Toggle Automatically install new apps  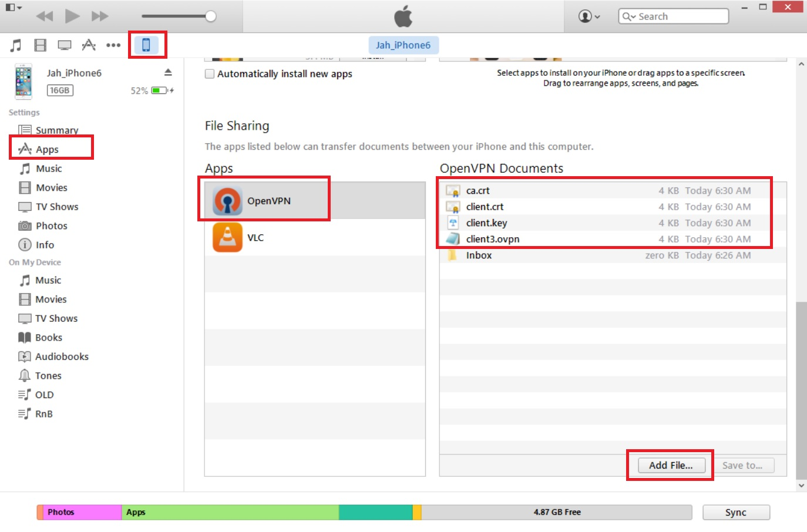(210, 74)
